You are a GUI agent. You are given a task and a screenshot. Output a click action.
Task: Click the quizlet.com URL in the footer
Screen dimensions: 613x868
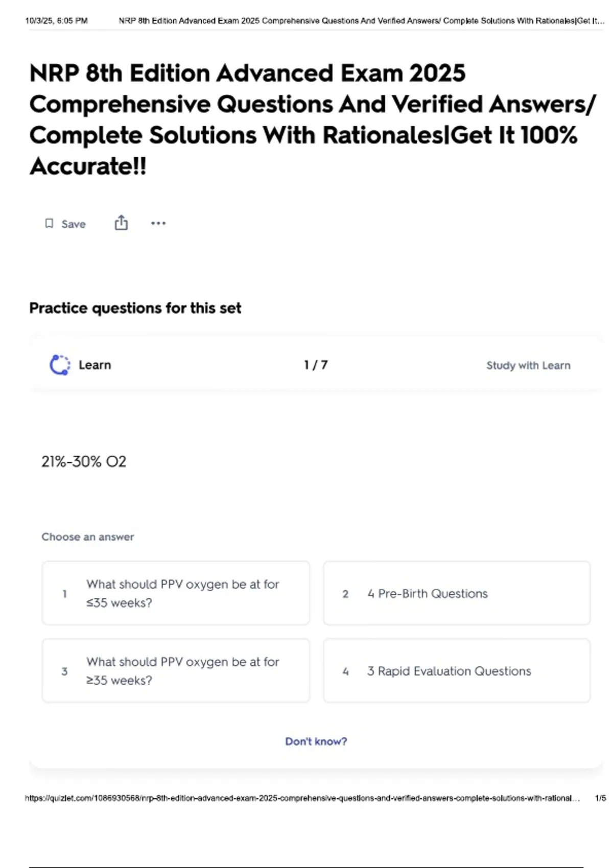(302, 798)
